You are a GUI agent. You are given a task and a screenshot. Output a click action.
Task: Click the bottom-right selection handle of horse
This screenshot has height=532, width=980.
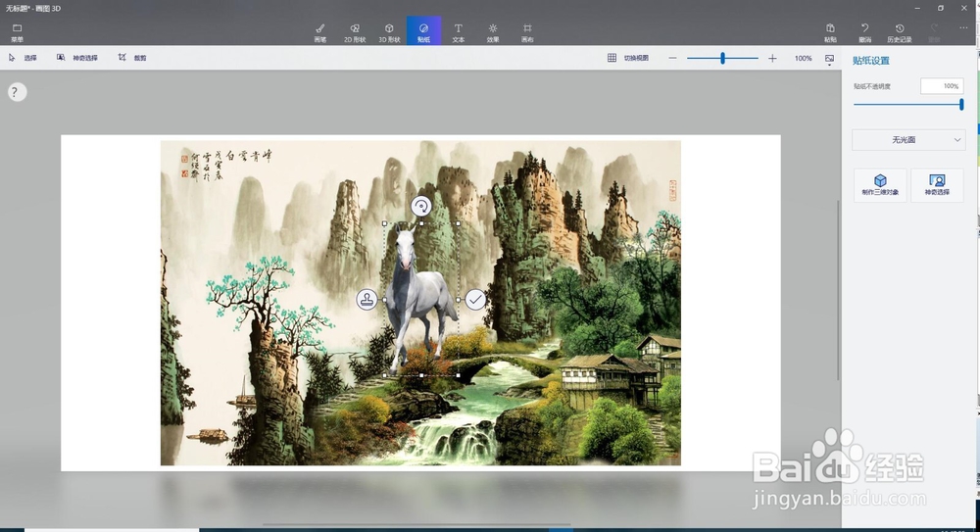pyautogui.click(x=458, y=375)
